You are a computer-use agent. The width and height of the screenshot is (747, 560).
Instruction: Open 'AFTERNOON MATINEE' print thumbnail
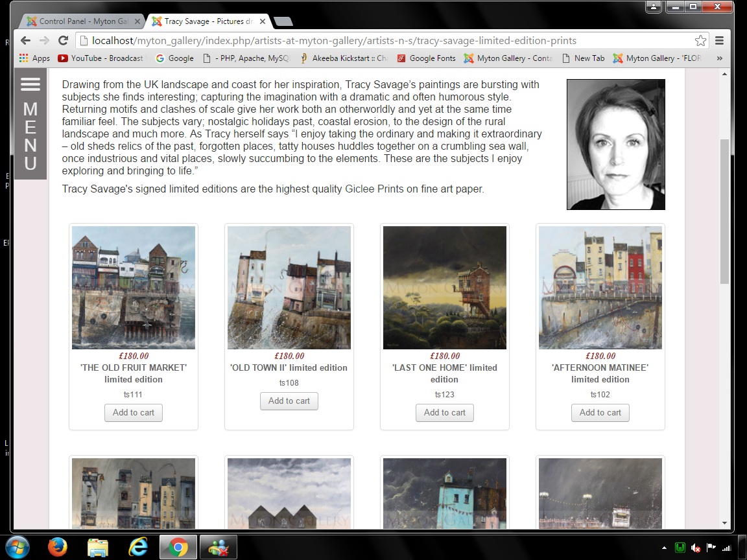600,288
